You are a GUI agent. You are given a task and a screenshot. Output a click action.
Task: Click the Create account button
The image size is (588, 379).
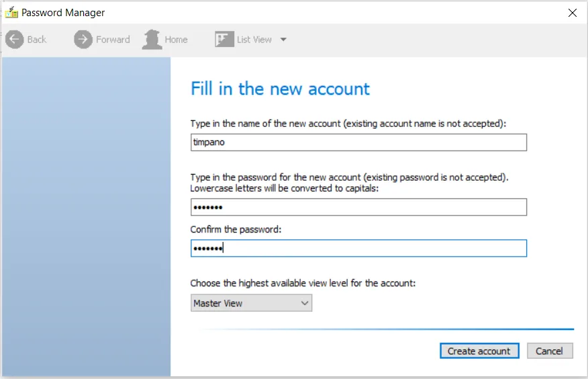click(479, 351)
